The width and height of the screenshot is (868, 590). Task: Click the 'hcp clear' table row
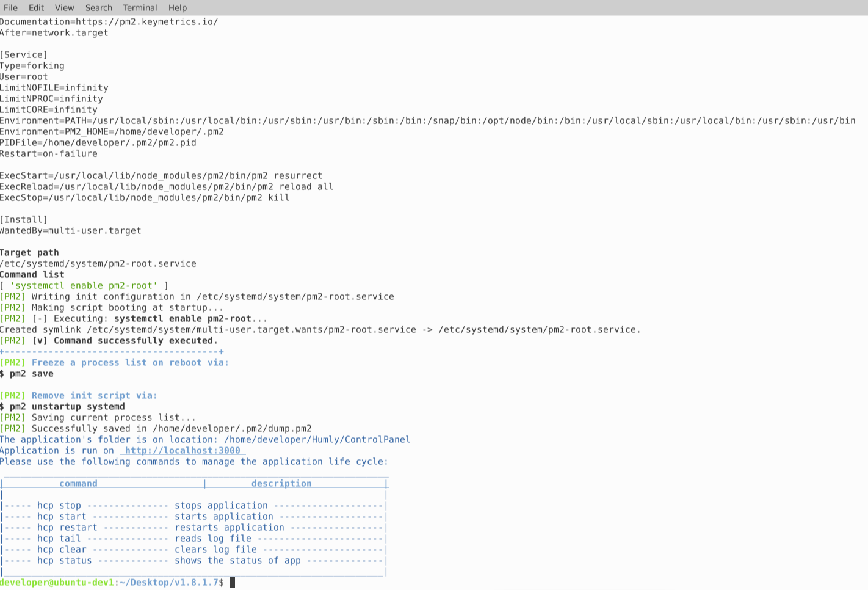(x=193, y=550)
